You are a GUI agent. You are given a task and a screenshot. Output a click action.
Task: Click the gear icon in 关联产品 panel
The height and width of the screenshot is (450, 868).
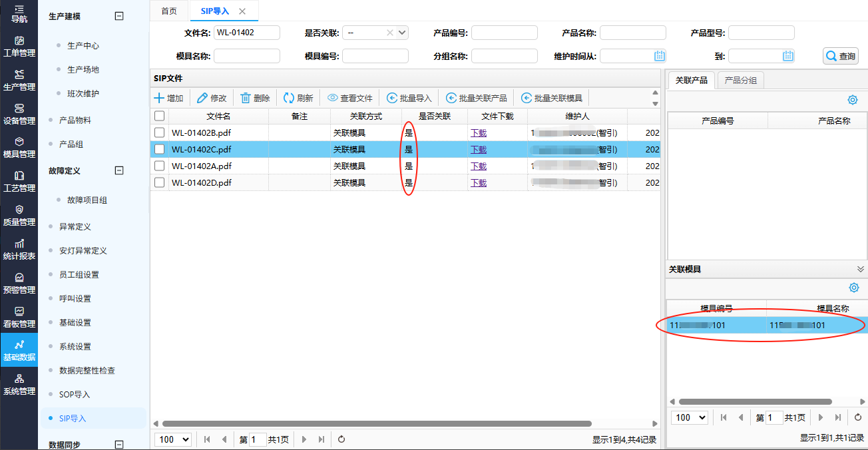pyautogui.click(x=853, y=100)
